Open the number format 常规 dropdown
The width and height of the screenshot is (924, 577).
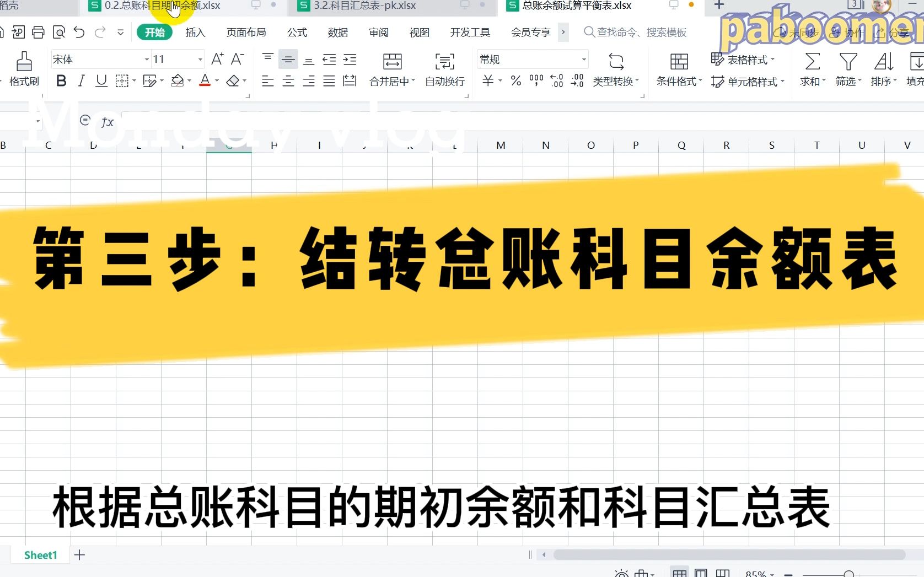pyautogui.click(x=584, y=59)
